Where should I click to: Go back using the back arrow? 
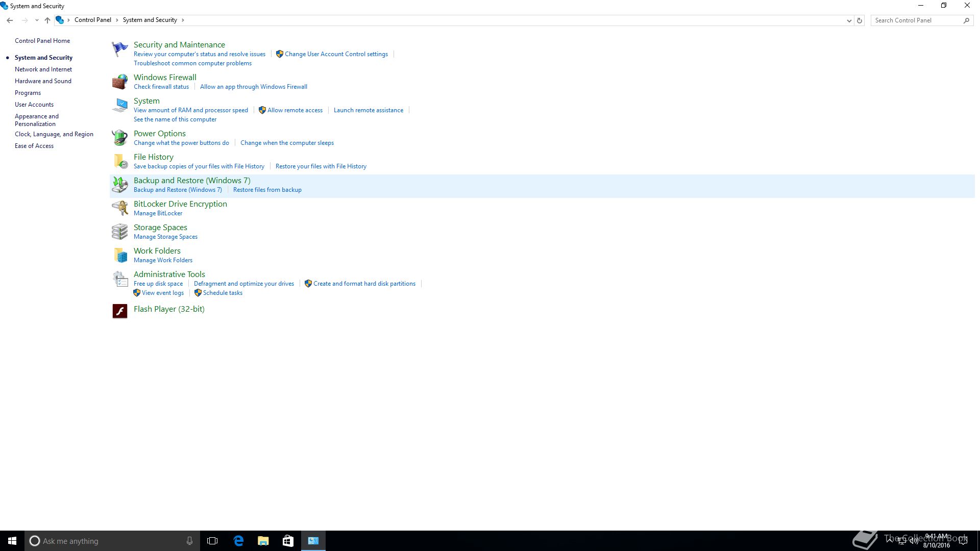[x=10, y=20]
